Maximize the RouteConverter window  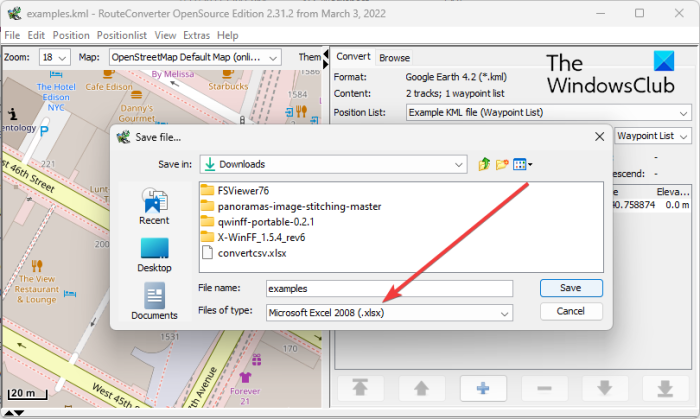point(640,13)
